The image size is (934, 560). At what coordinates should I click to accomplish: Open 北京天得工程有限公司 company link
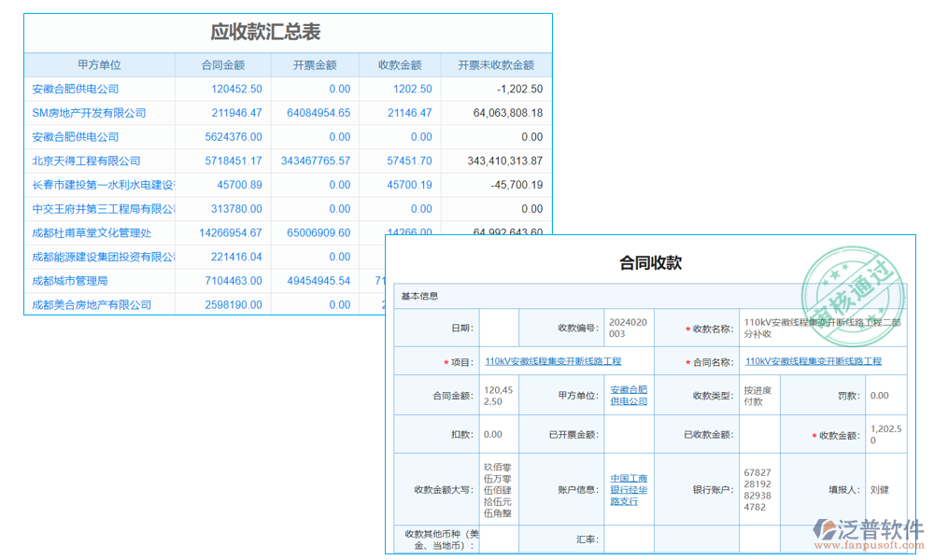(85, 160)
